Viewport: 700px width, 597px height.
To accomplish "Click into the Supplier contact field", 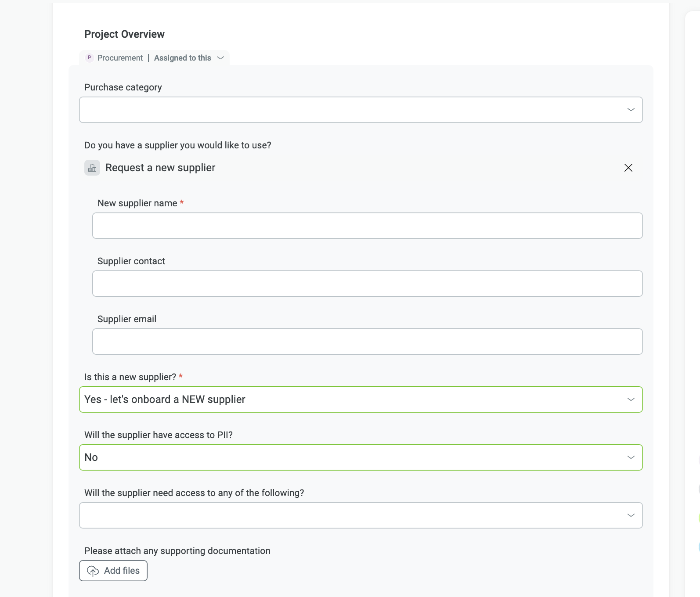I will click(367, 284).
